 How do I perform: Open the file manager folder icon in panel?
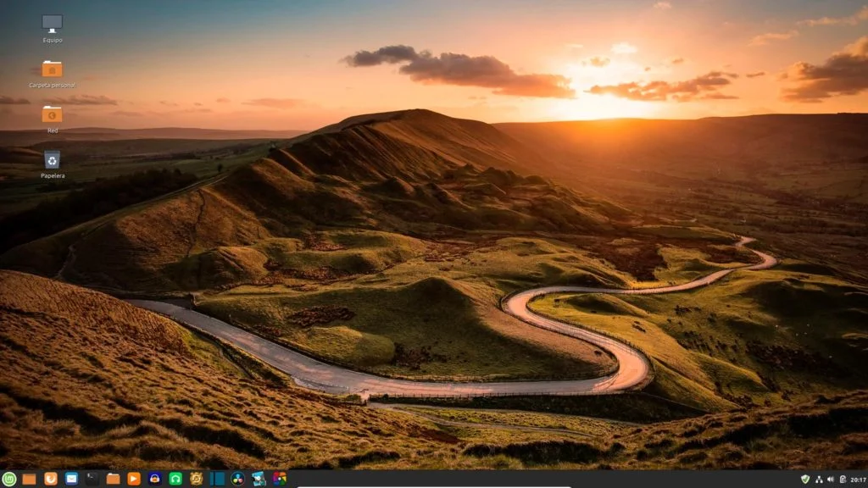pos(113,480)
